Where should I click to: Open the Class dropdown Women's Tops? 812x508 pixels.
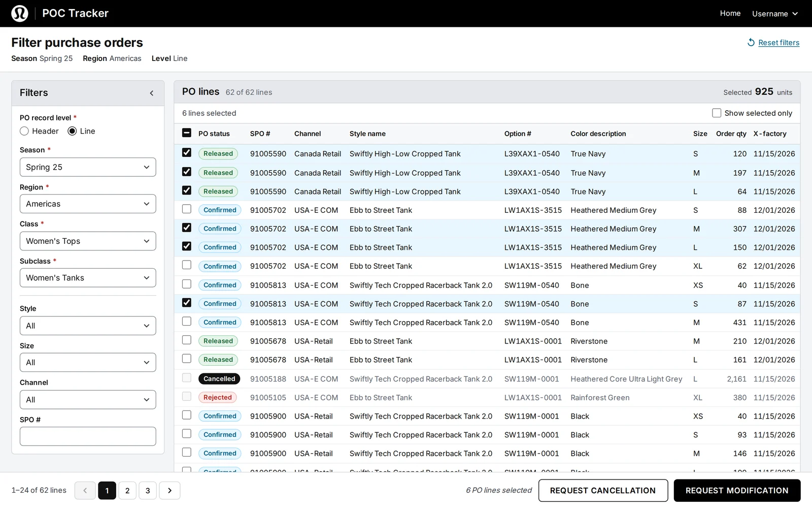click(88, 241)
